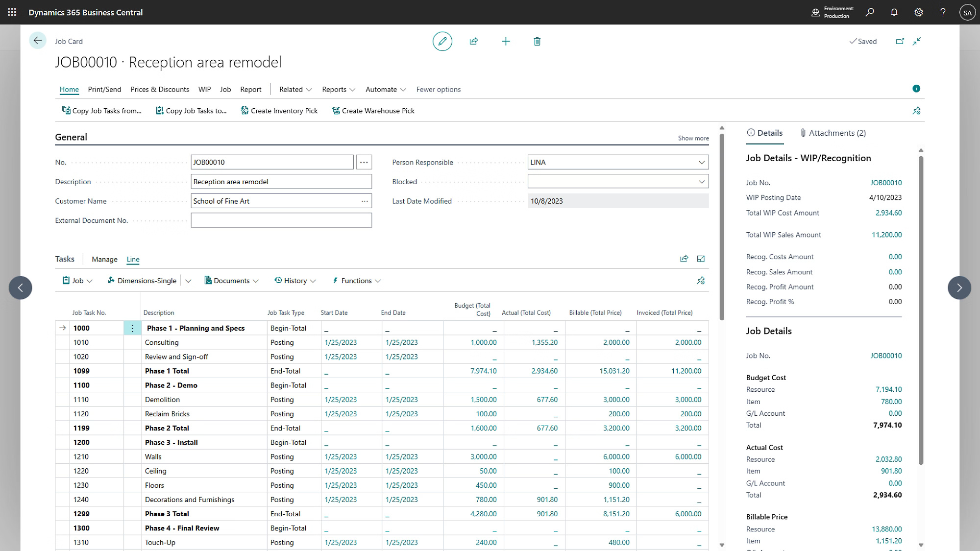Click the Create Inventory Pick icon

coord(245,110)
